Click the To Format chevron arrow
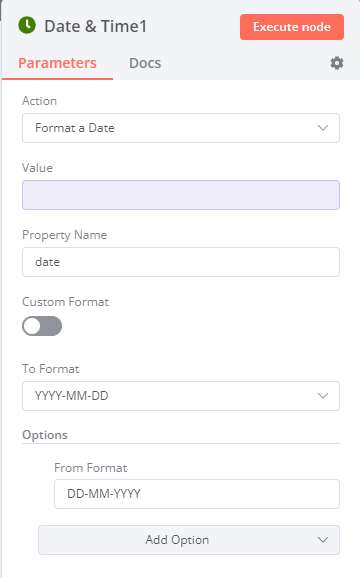Screen dimensions: 360x578 coord(323,396)
